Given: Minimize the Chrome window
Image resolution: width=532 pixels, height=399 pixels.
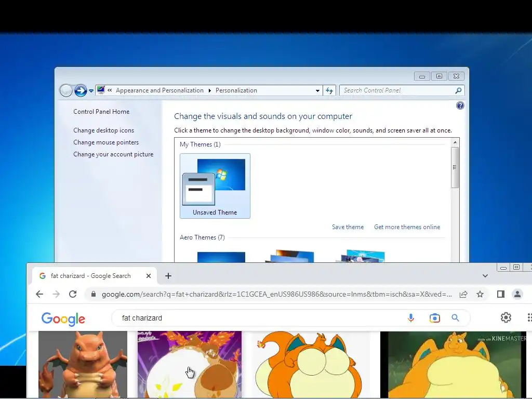Looking at the screenshot, I should (503, 268).
